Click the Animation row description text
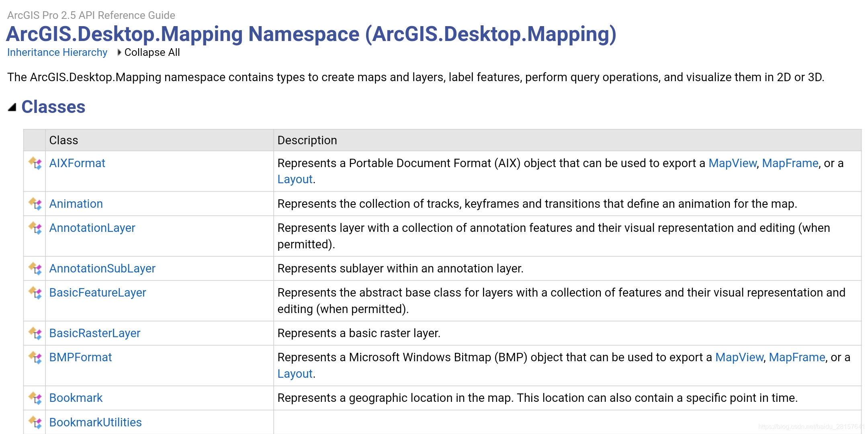868x434 pixels. coord(537,204)
